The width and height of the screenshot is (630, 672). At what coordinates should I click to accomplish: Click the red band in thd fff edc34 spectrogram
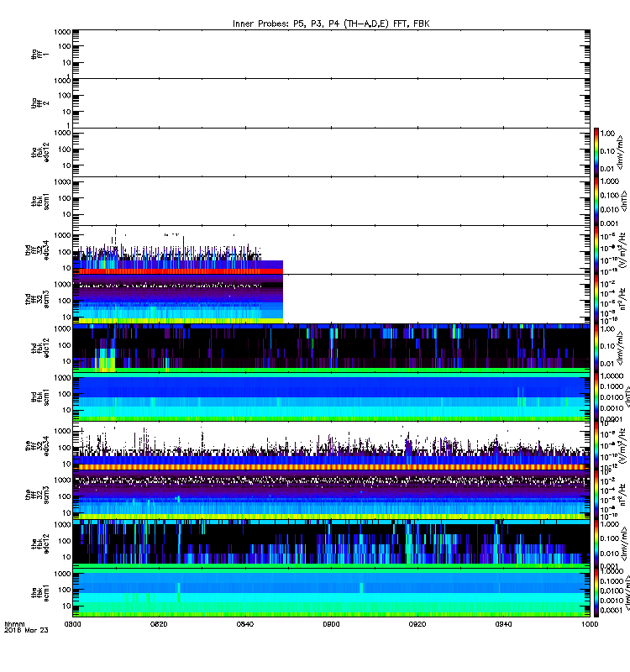click(x=178, y=271)
